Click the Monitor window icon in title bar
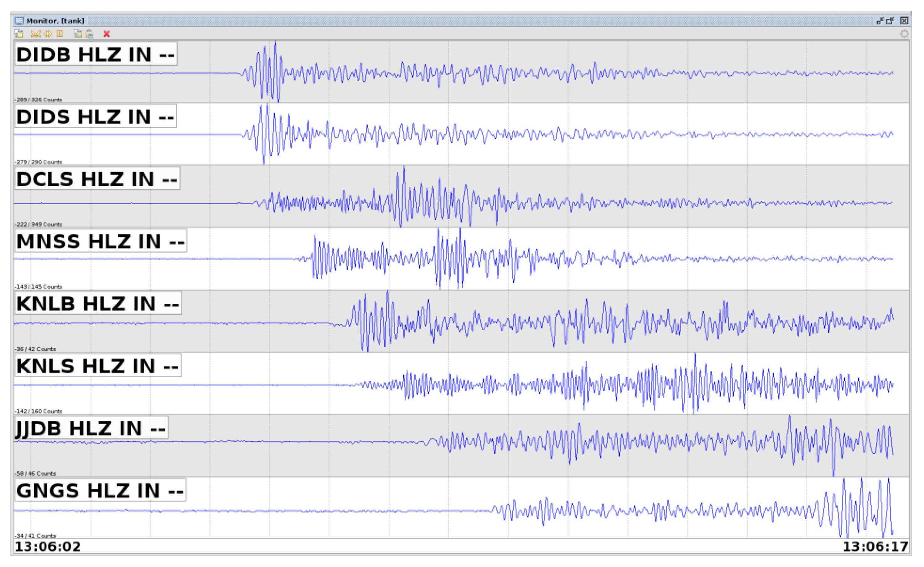 19,21
